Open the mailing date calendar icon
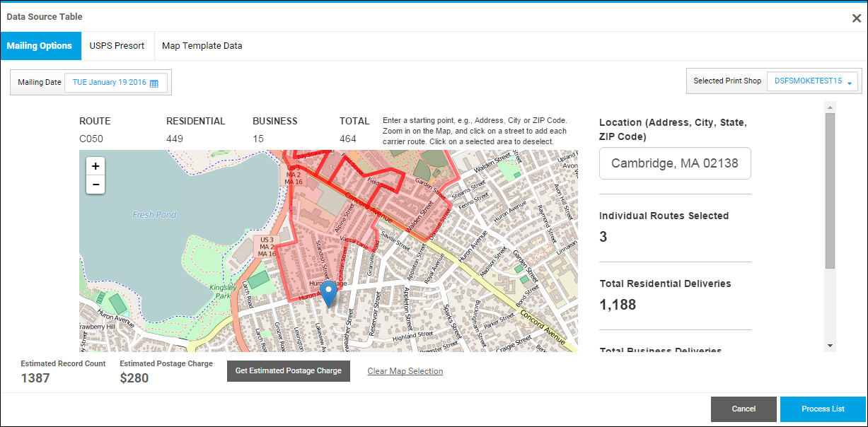Screen dimensions: 868x427 point(154,83)
